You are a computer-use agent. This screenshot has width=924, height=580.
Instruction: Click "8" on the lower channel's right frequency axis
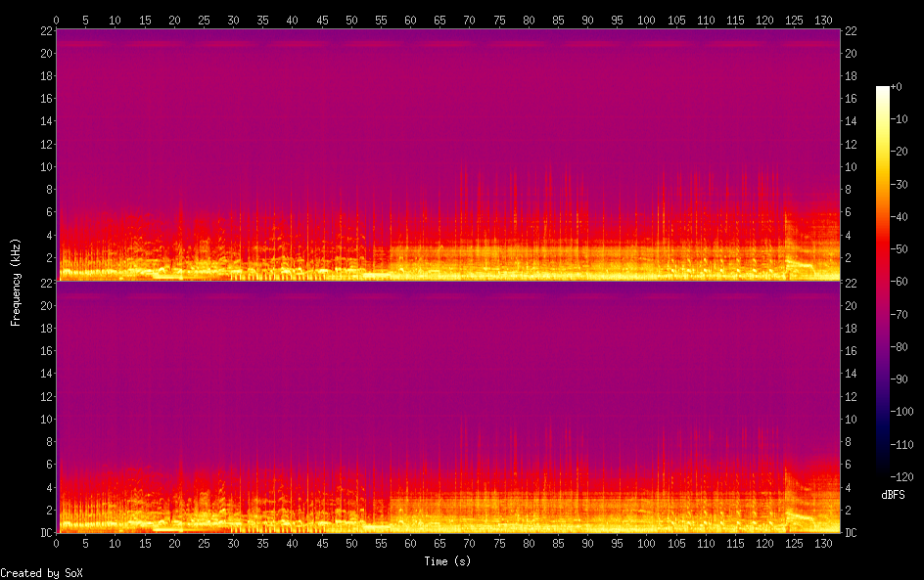click(x=848, y=442)
